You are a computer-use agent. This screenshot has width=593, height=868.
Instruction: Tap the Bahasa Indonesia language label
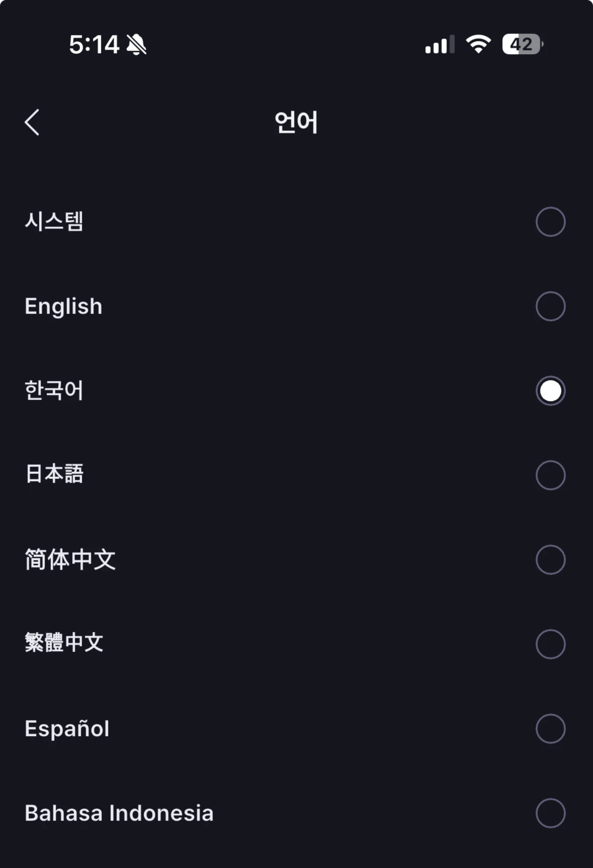119,813
